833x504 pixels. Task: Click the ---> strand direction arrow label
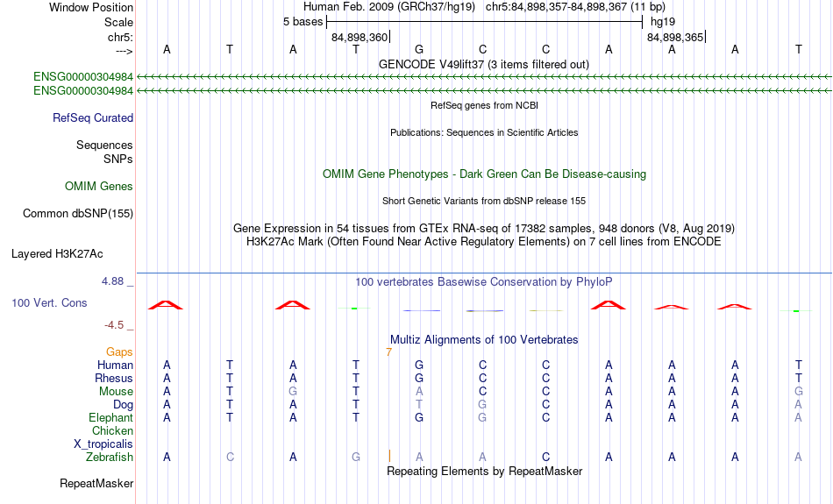click(125, 51)
